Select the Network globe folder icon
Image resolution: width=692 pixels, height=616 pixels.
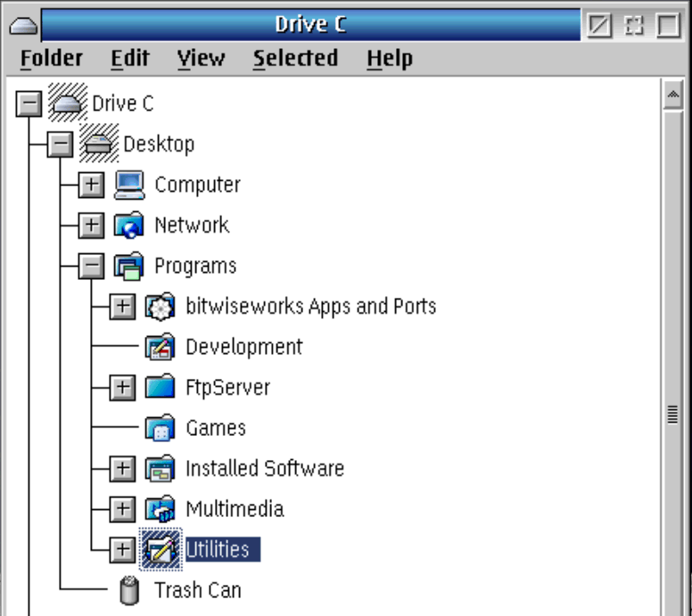129,225
